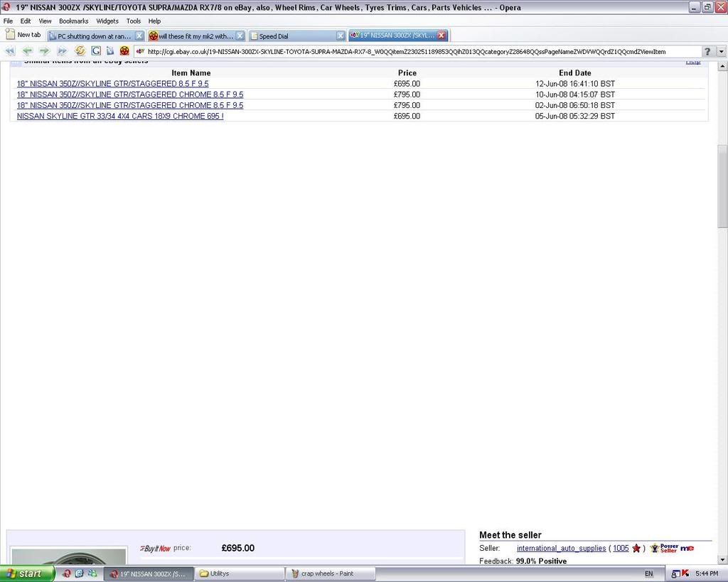The height and width of the screenshot is (582, 728).
Task: Open the Bookmarks menu
Action: point(73,21)
